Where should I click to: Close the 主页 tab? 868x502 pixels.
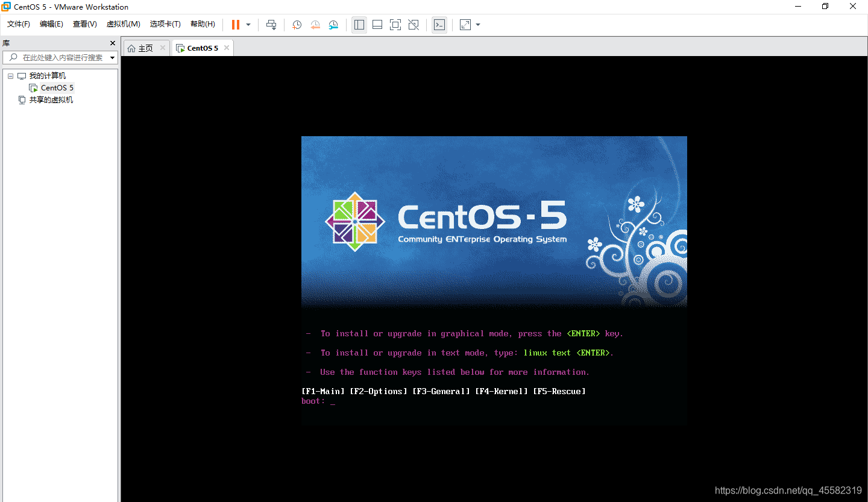pyautogui.click(x=163, y=48)
